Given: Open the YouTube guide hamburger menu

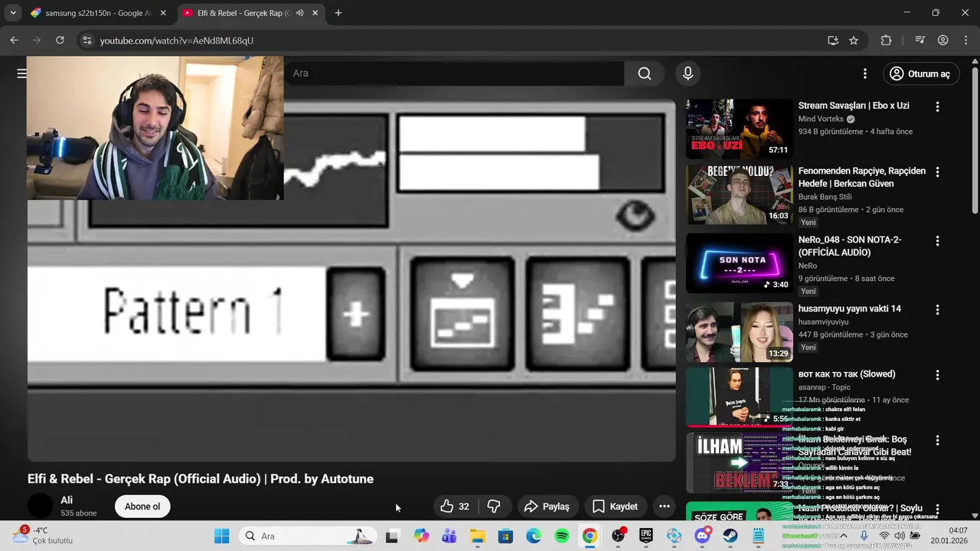Looking at the screenshot, I should [21, 73].
